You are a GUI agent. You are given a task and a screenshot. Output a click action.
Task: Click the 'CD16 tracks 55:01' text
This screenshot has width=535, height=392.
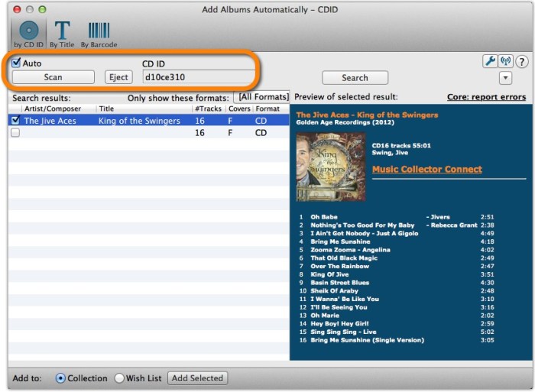click(x=401, y=145)
